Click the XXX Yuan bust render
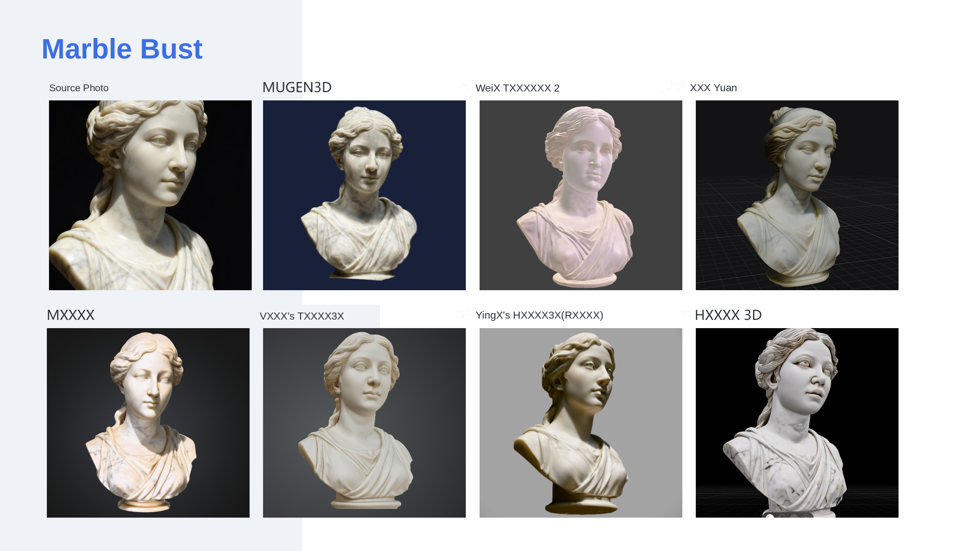 (797, 195)
